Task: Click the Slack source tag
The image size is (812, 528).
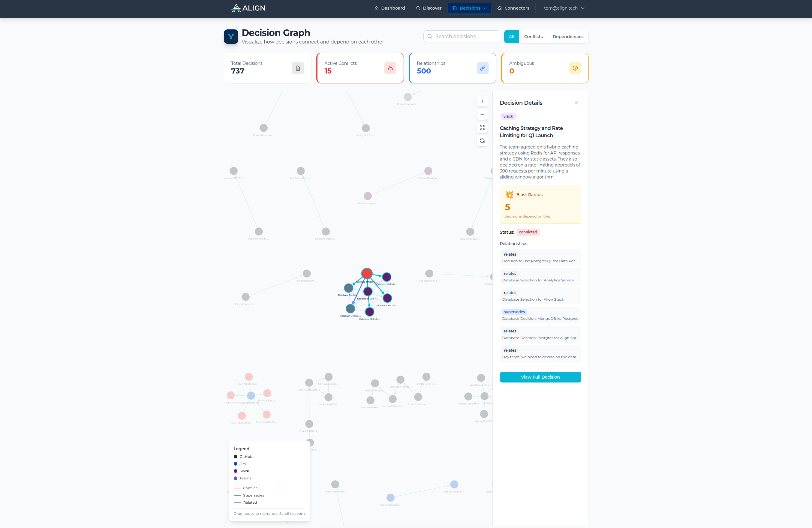Action: [x=508, y=116]
